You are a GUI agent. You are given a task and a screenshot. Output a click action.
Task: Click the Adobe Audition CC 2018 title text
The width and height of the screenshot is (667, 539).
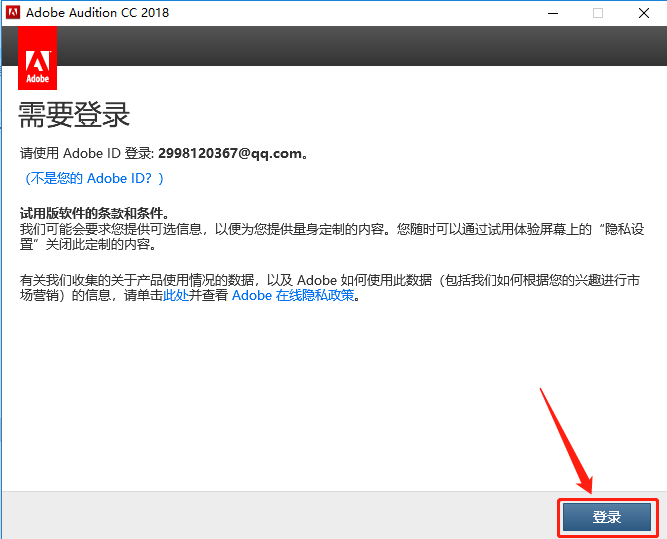click(97, 13)
